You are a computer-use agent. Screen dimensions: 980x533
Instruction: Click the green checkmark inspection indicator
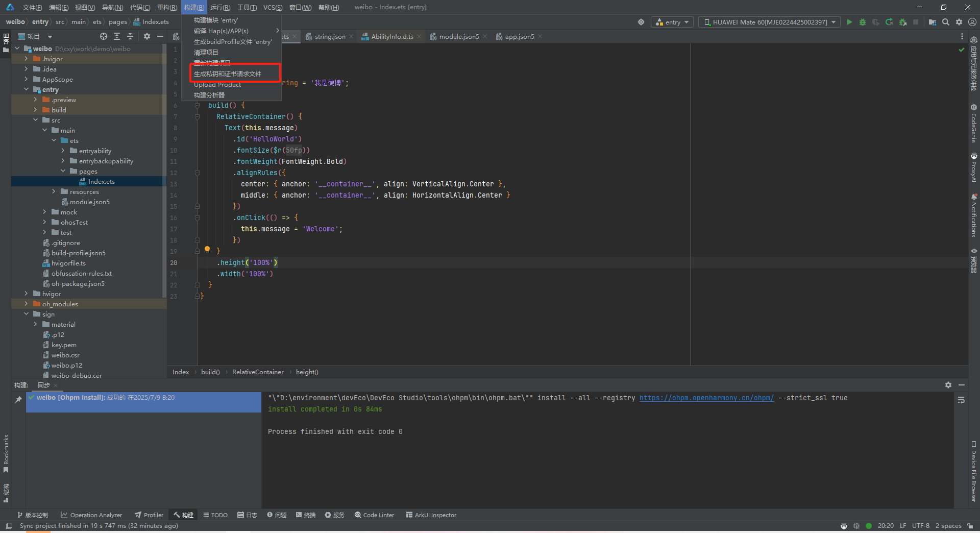point(962,50)
